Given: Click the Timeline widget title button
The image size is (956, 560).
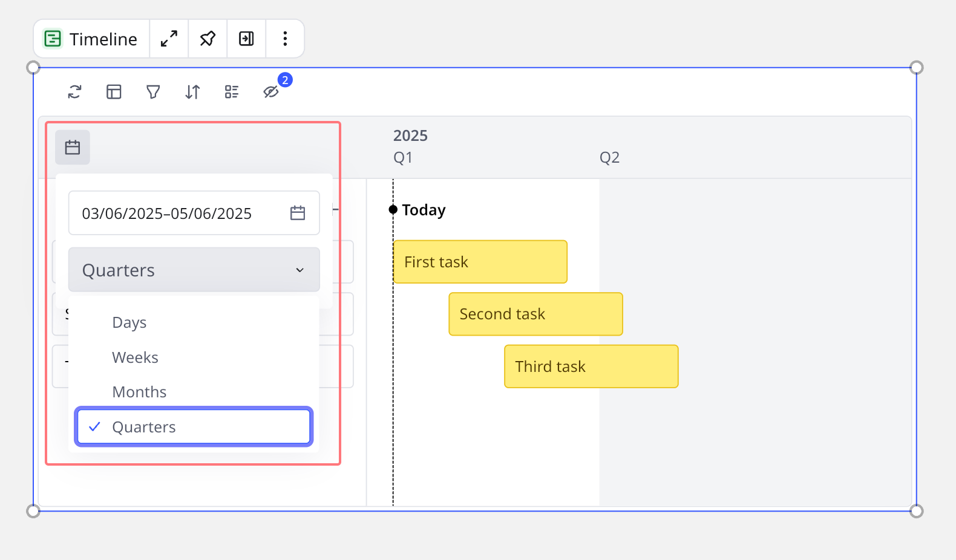Looking at the screenshot, I should point(91,39).
